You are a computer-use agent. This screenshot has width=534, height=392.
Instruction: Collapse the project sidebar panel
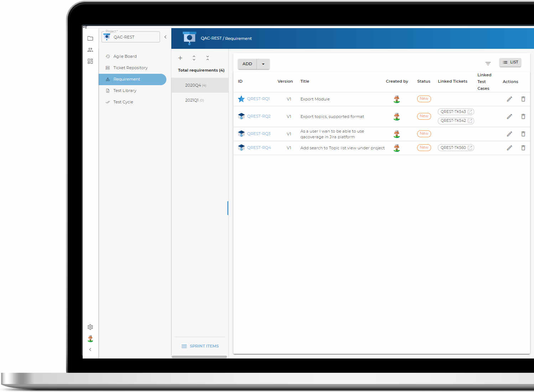point(165,37)
